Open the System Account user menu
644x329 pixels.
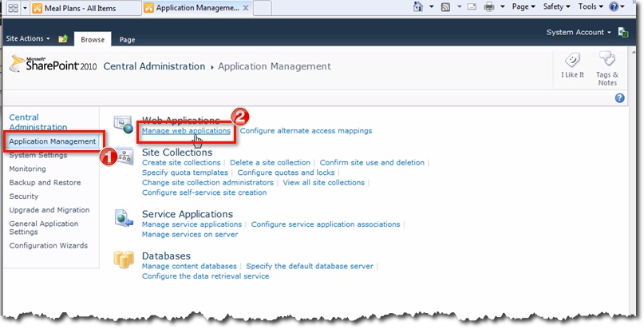(579, 32)
